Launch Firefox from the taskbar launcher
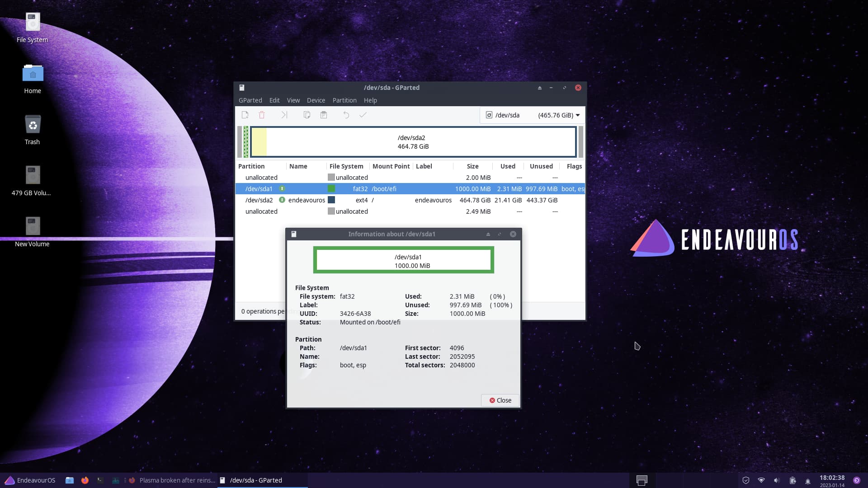This screenshot has width=868, height=488. click(85, 480)
